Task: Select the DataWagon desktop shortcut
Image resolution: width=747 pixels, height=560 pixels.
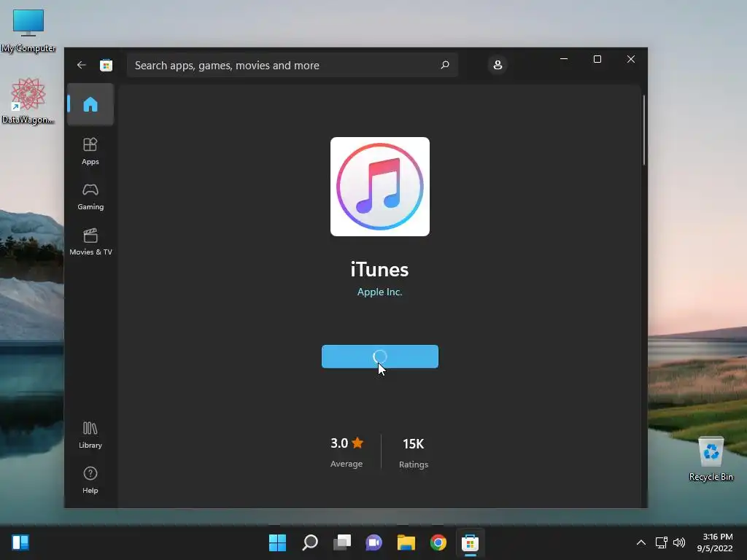Action: 28,101
